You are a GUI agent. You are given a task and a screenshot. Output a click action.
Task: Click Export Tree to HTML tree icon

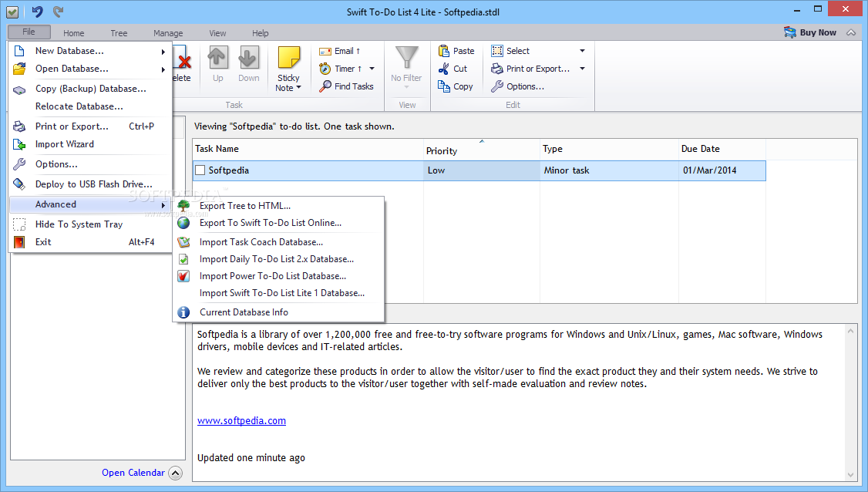pyautogui.click(x=183, y=206)
